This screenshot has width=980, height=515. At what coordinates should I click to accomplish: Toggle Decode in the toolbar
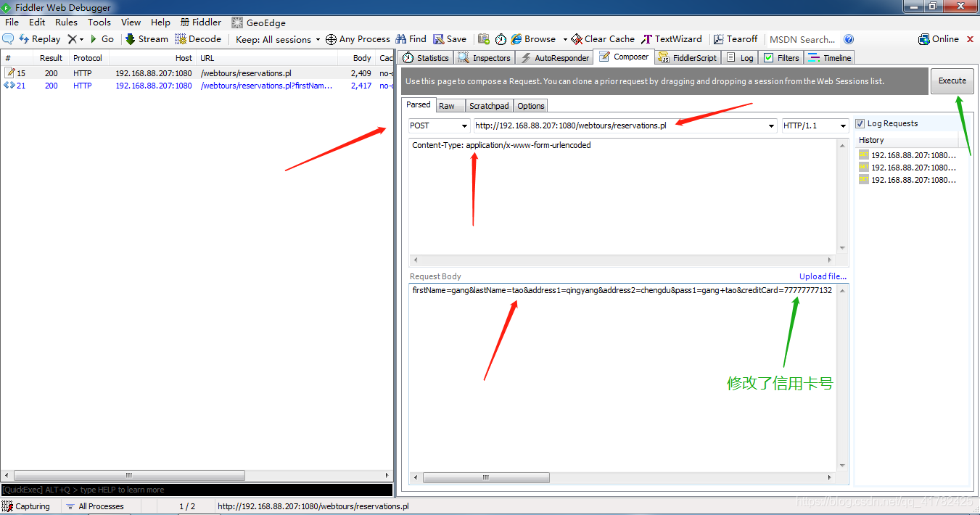coord(198,39)
